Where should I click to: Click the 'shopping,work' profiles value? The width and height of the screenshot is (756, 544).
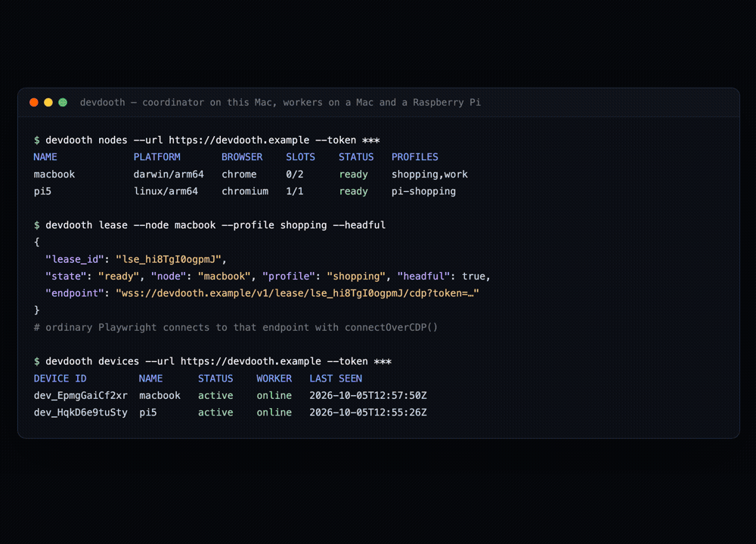[x=429, y=175]
